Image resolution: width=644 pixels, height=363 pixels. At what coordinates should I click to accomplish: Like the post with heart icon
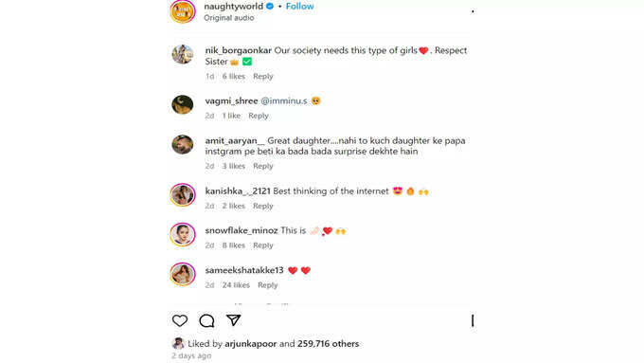click(x=180, y=320)
